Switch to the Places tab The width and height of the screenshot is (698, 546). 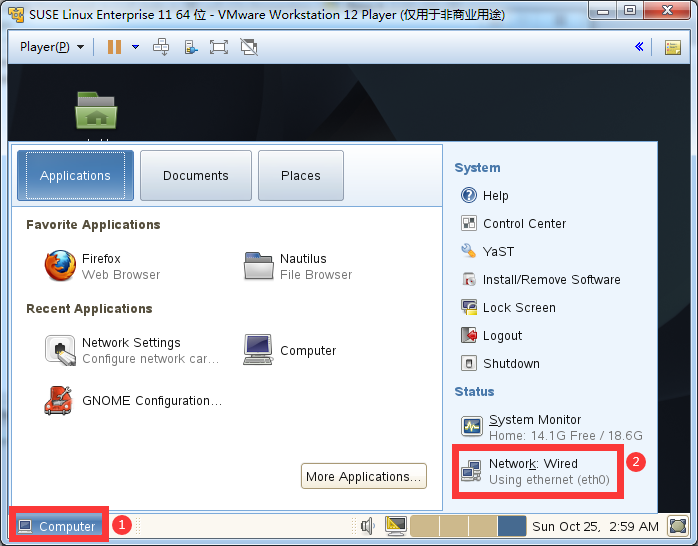coord(301,175)
